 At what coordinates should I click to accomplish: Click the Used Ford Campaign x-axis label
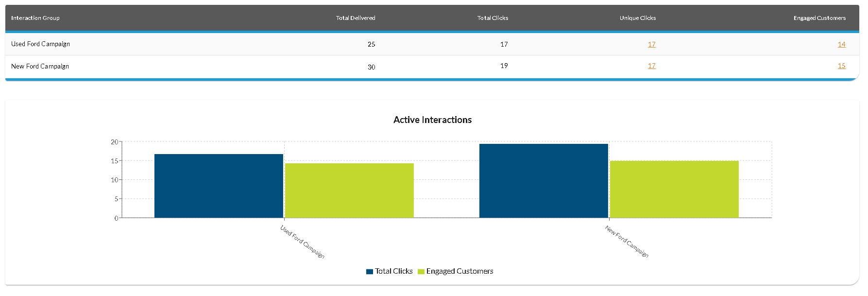tap(303, 242)
